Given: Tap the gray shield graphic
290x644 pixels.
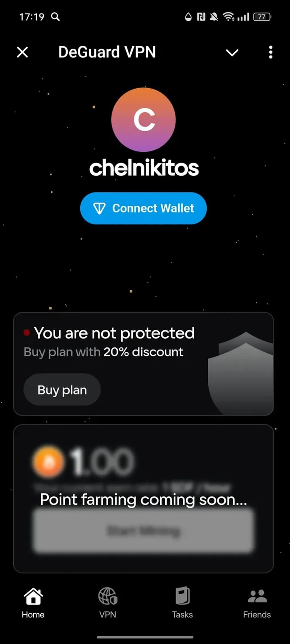Looking at the screenshot, I should 241,374.
